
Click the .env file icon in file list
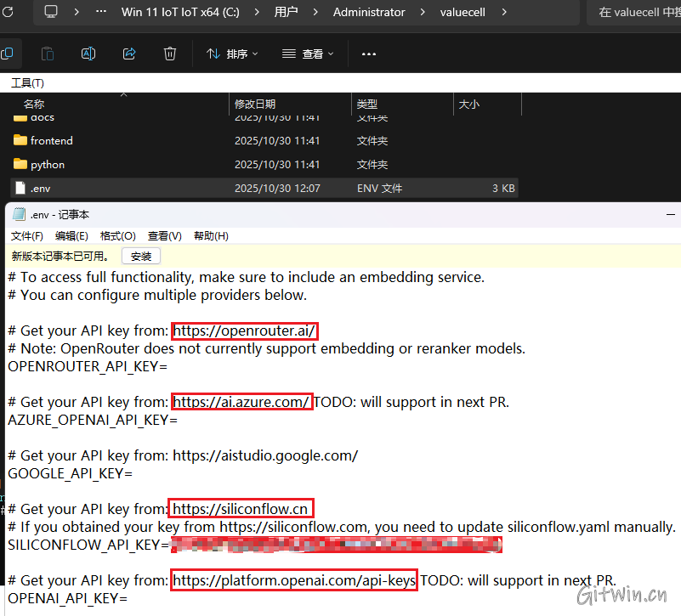tap(20, 188)
